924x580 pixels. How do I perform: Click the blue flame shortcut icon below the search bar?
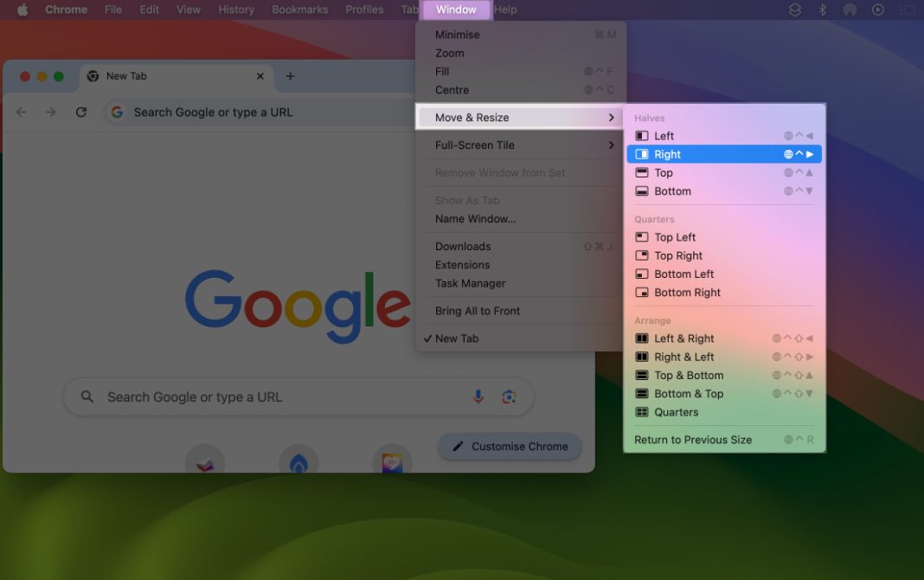pyautogui.click(x=298, y=462)
